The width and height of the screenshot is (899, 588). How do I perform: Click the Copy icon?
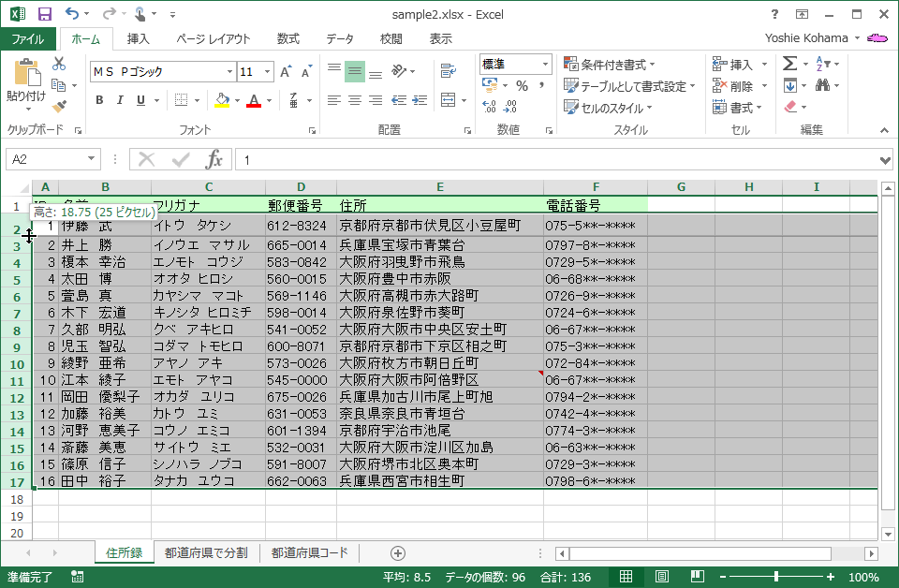point(58,85)
